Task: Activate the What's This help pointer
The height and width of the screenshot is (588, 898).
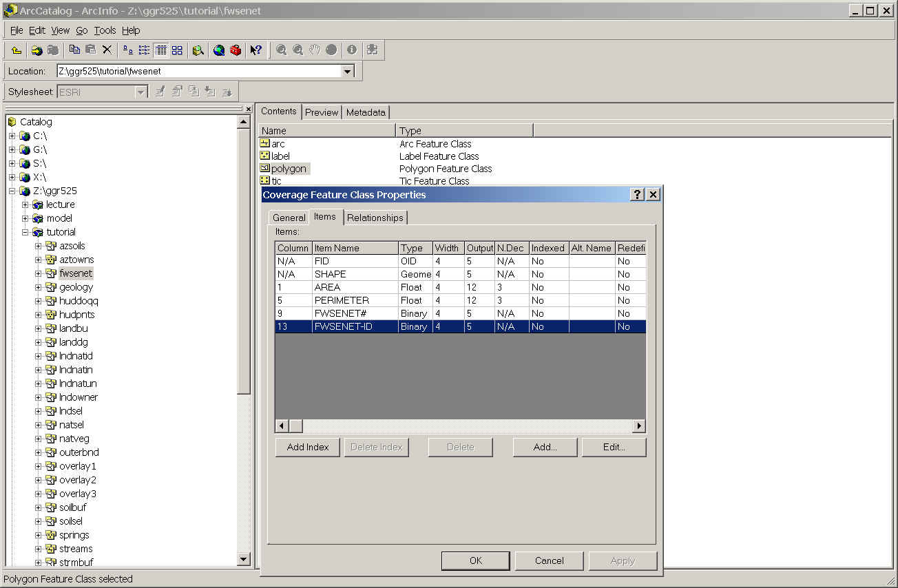Action: [x=256, y=50]
